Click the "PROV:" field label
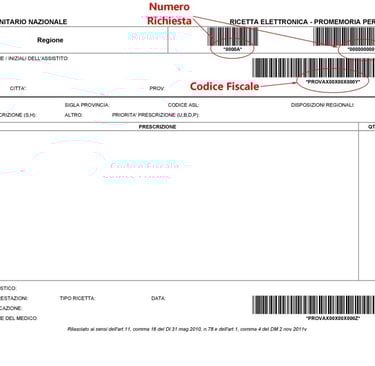The image size is (375, 366). pyautogui.click(x=157, y=88)
